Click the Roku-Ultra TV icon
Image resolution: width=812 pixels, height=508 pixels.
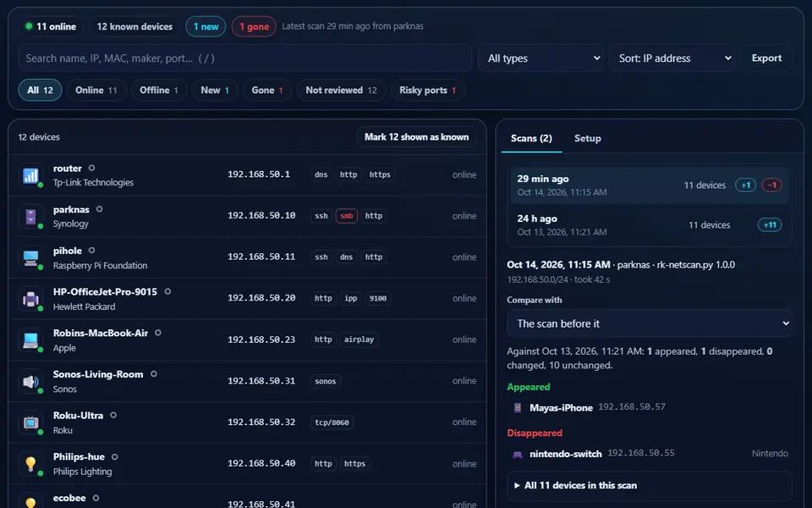pyautogui.click(x=30, y=422)
